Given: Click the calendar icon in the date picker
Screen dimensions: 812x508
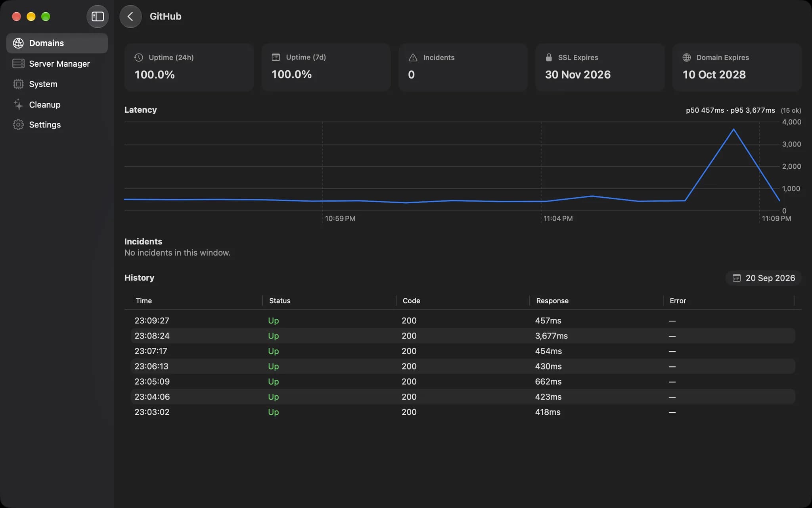Looking at the screenshot, I should point(736,278).
